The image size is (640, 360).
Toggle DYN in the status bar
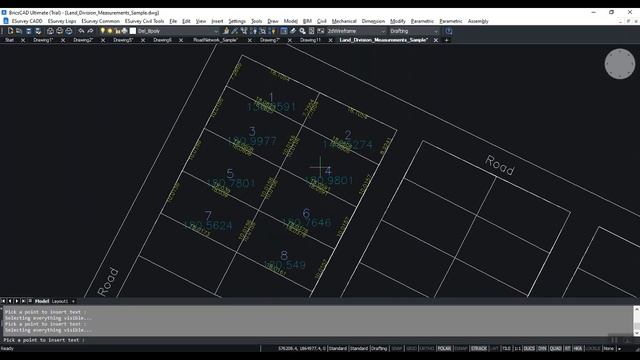542,349
